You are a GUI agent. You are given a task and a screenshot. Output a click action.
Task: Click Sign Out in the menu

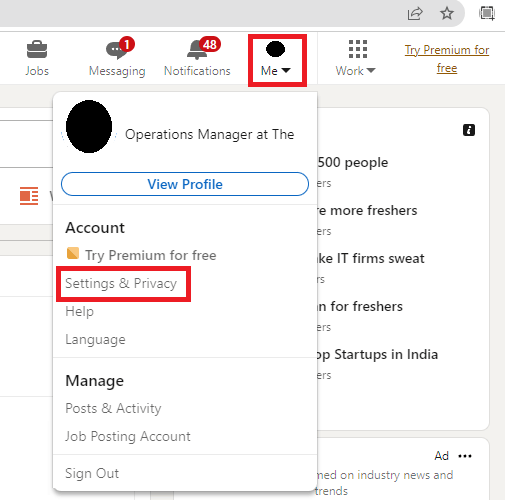(92, 473)
